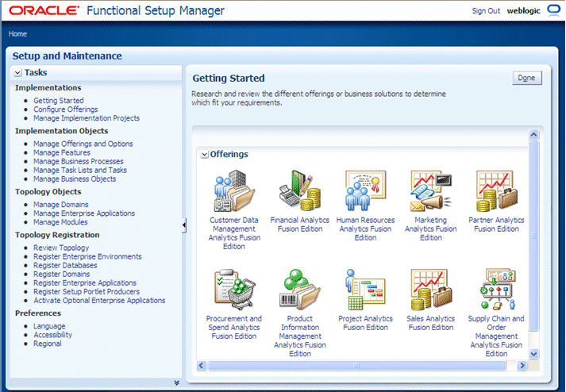Click the vertical scrollbar thumb in offerings
The width and height of the screenshot is (566, 392).
pos(534,236)
